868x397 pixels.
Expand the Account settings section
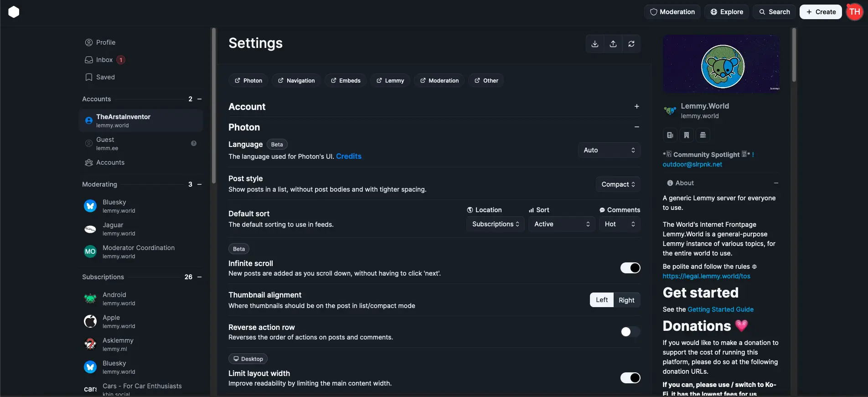636,107
